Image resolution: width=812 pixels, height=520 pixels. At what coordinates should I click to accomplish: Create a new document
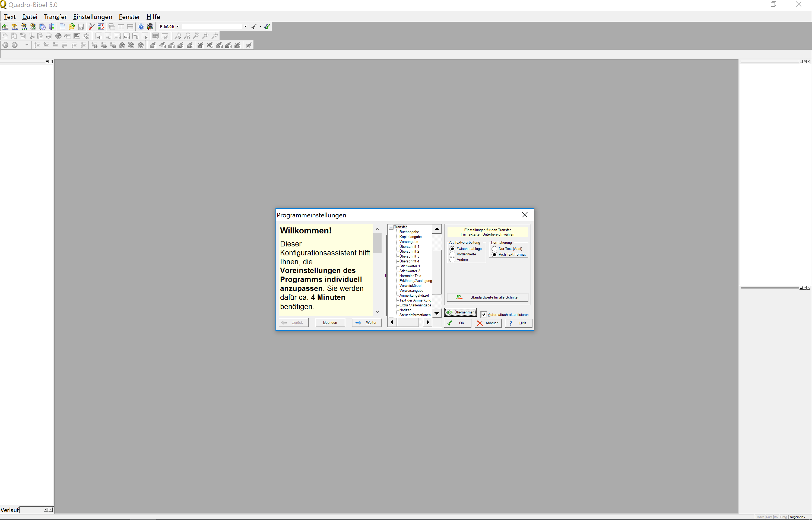point(62,26)
